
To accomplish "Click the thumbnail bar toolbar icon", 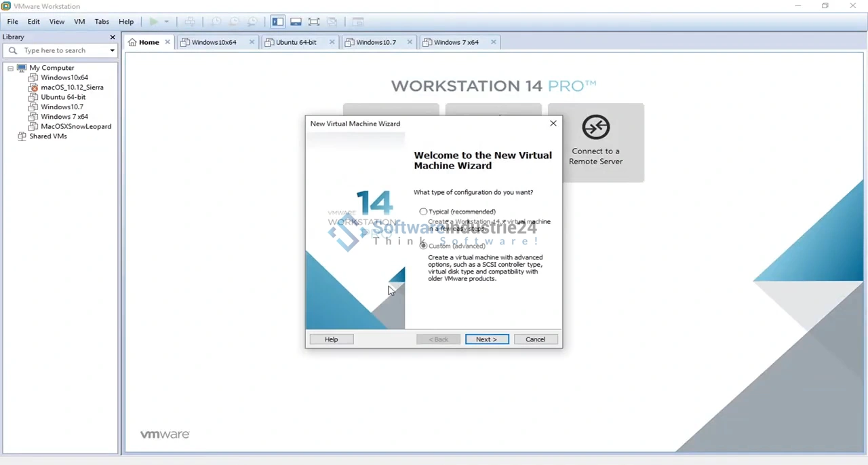I will click(296, 22).
